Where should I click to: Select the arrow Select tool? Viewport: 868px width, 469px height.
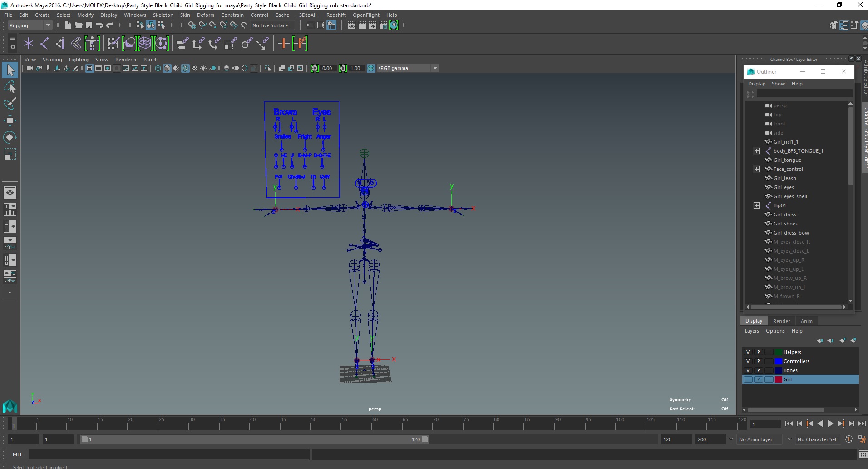click(x=10, y=70)
